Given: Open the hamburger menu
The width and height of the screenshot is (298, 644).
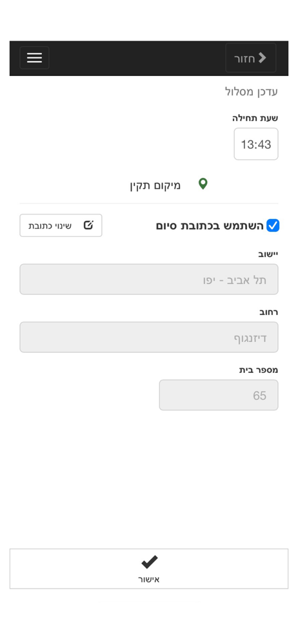Looking at the screenshot, I should [x=35, y=58].
